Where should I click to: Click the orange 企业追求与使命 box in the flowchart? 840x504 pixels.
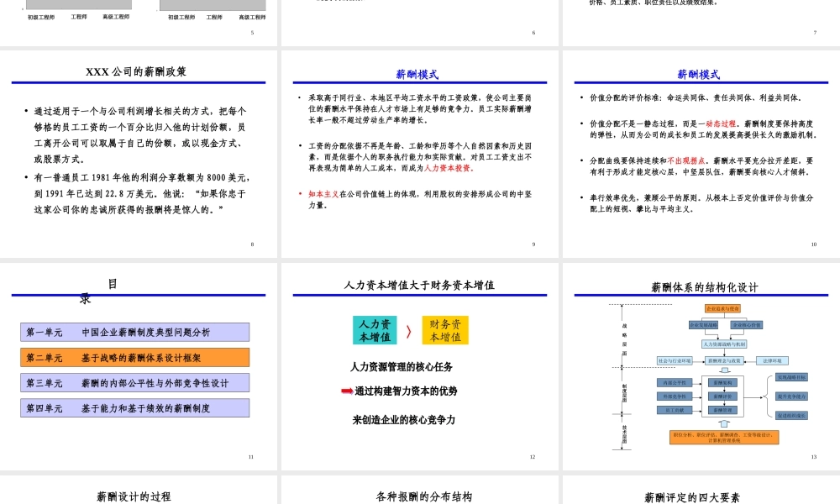tap(722, 309)
